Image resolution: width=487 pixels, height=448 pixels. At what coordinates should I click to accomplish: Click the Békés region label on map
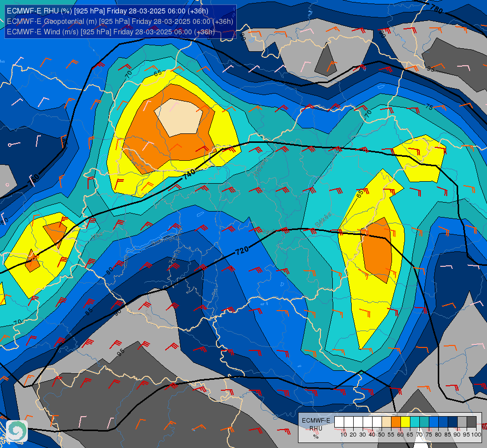tap(323, 220)
